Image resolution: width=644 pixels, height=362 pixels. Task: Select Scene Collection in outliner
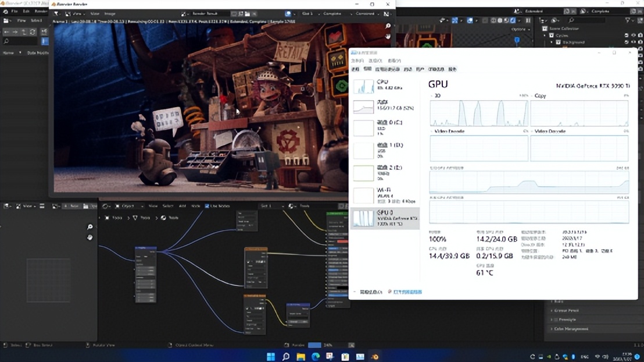(x=564, y=29)
